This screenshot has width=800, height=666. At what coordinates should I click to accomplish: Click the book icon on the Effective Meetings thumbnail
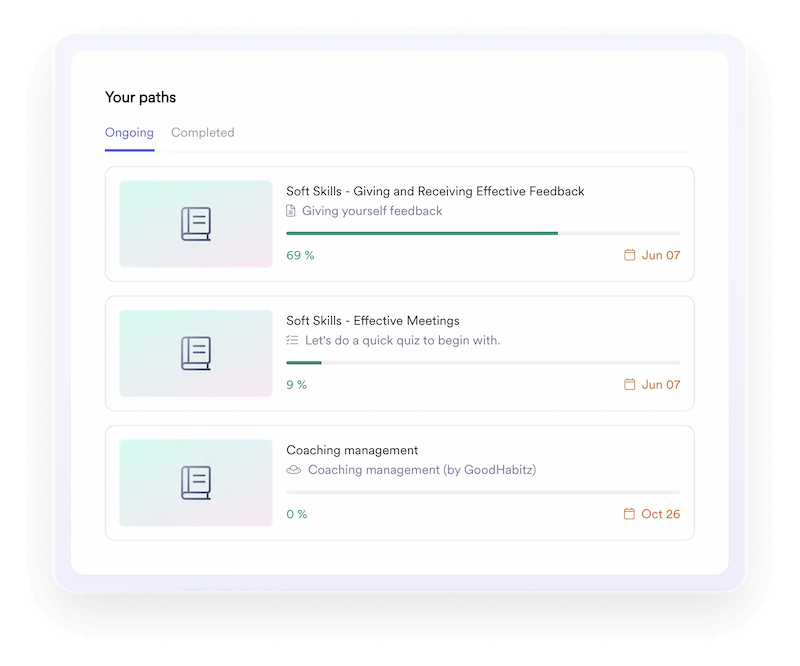[x=196, y=352]
